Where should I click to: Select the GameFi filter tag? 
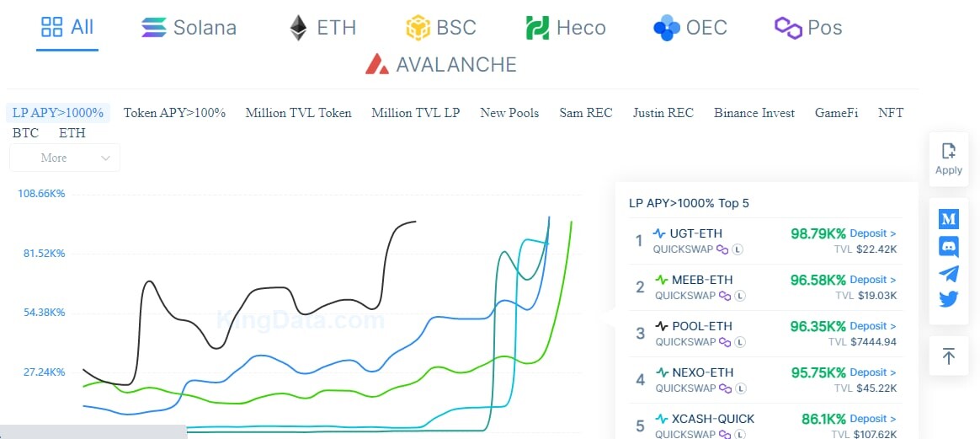pyautogui.click(x=836, y=113)
